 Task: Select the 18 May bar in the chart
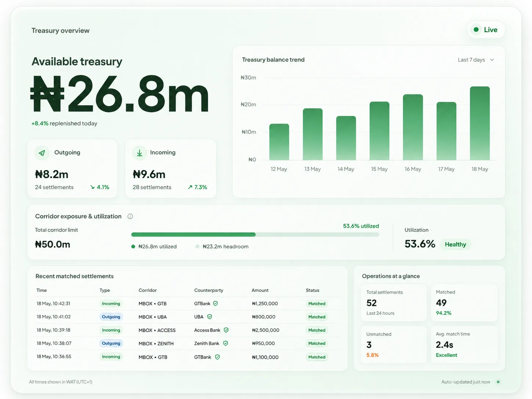point(480,123)
